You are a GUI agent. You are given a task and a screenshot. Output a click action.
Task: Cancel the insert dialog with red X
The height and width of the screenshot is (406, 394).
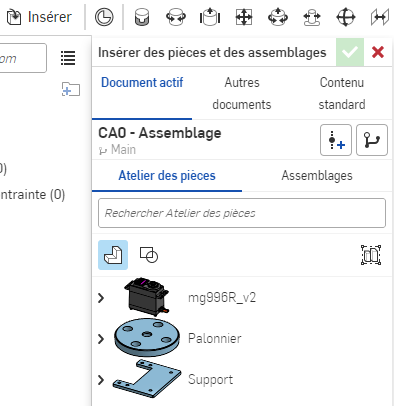378,52
